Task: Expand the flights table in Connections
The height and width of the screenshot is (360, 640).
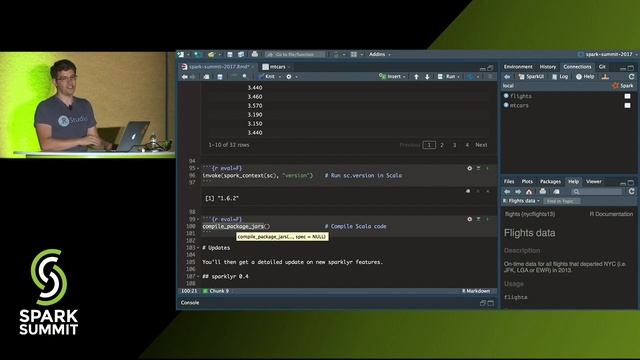Action: (506, 96)
